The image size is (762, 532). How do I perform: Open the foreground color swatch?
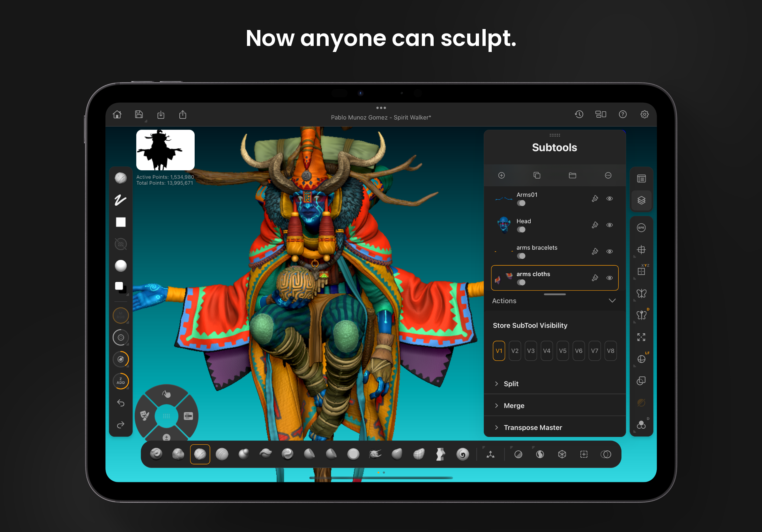click(119, 286)
